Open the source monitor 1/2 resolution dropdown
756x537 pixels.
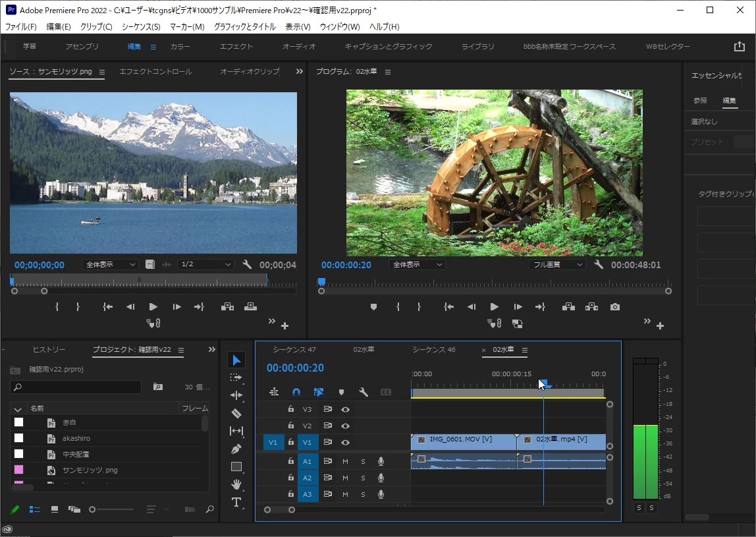coord(206,264)
